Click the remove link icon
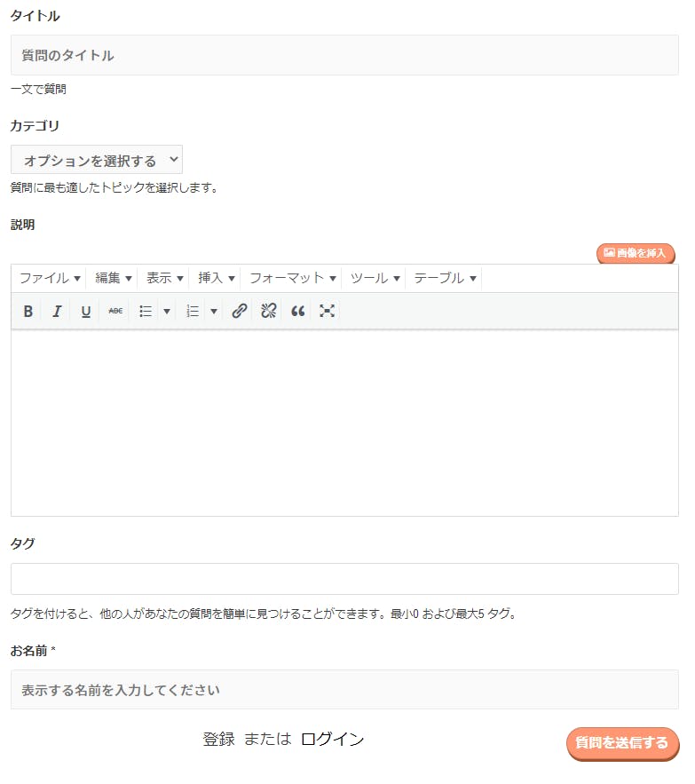Screen dimensions: 695x784 coord(269,312)
